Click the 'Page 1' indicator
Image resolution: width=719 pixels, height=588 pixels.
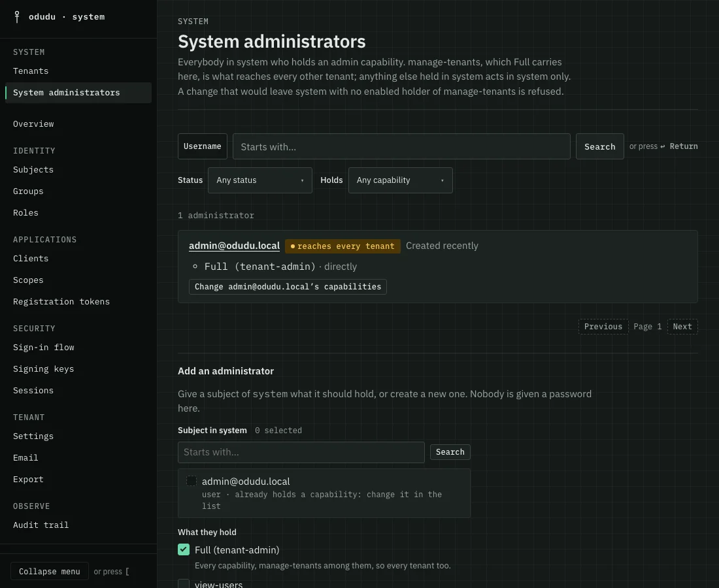[x=648, y=327]
